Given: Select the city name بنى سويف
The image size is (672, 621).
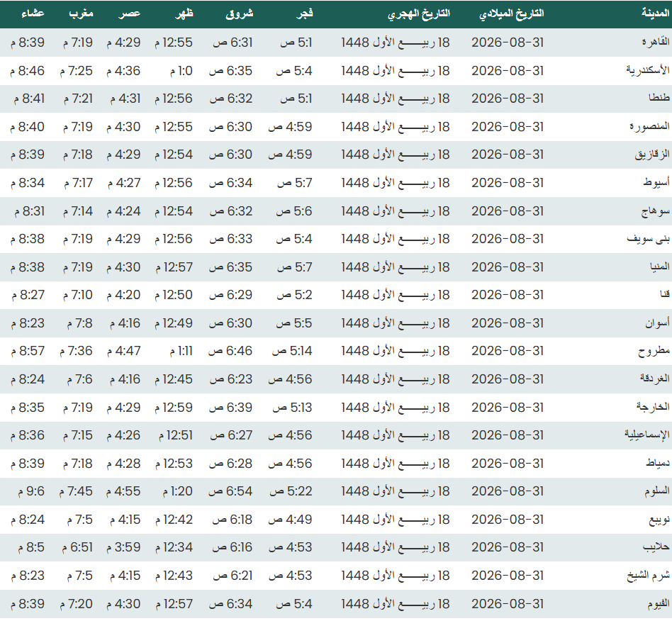Looking at the screenshot, I should pos(649,239).
